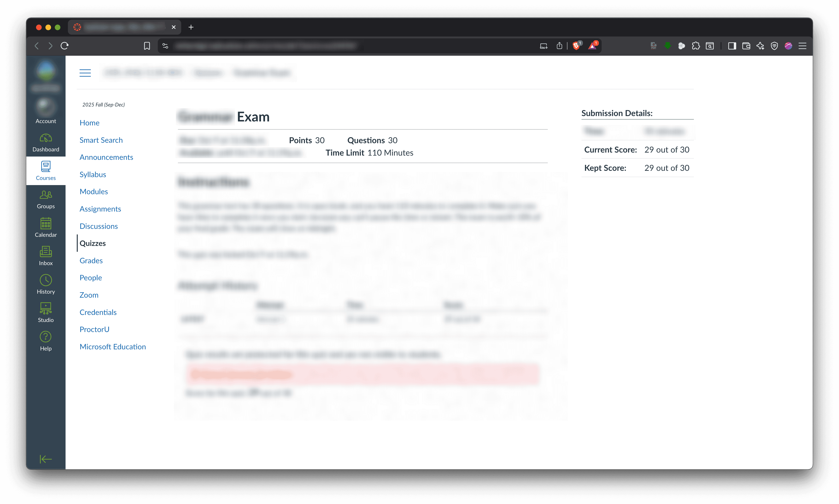Image resolution: width=839 pixels, height=504 pixels.
Task: Open the Microsoft Education link
Action: coord(112,347)
